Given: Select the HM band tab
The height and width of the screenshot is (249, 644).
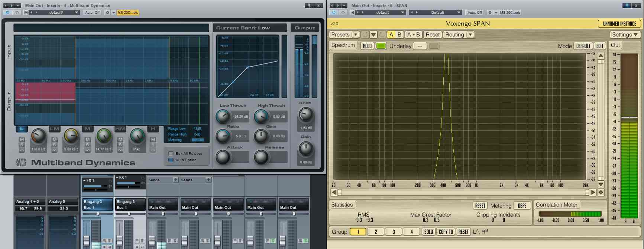Looking at the screenshot, I should tap(120, 129).
